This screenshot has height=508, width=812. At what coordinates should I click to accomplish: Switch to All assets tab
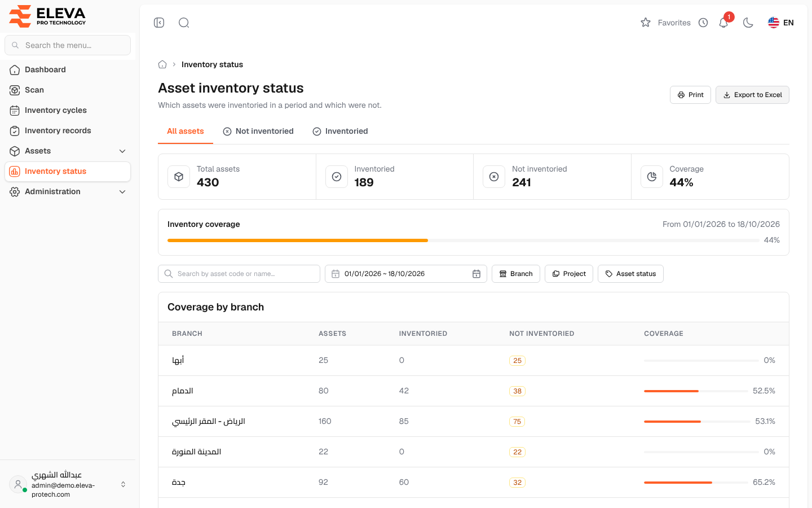186,131
